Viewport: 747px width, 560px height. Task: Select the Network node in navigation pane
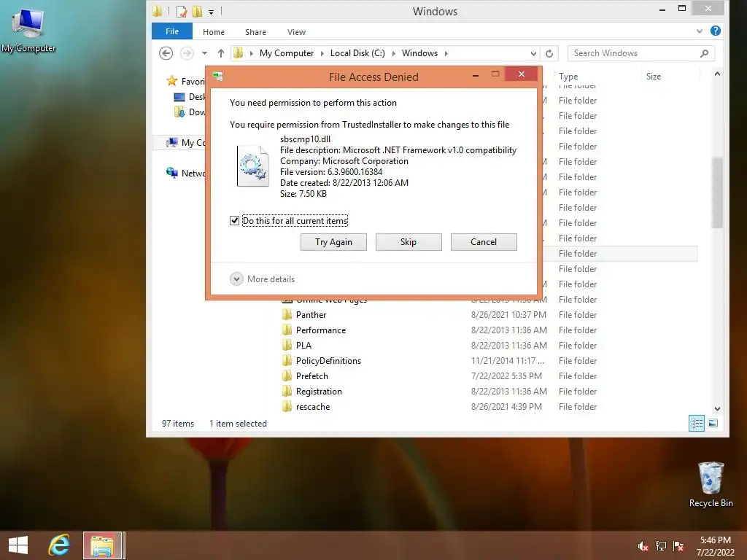click(x=186, y=173)
